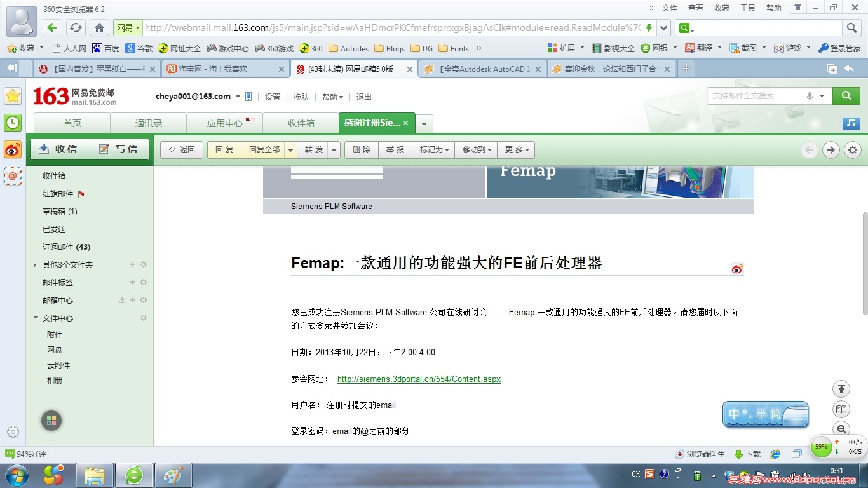Open the tab list dropdown beside the email tab
Screen dimensions: 868x488
pyautogui.click(x=424, y=123)
